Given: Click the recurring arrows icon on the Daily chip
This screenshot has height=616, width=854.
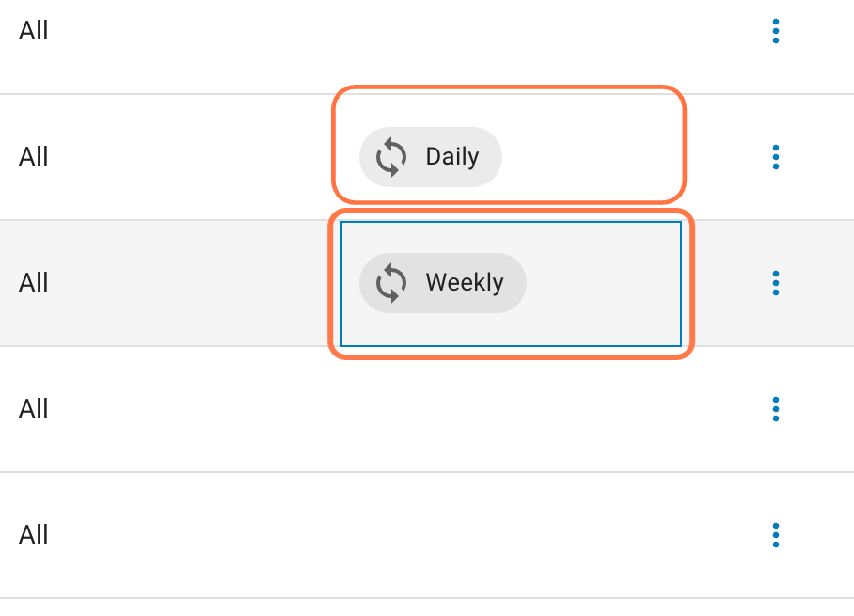Looking at the screenshot, I should [x=391, y=157].
